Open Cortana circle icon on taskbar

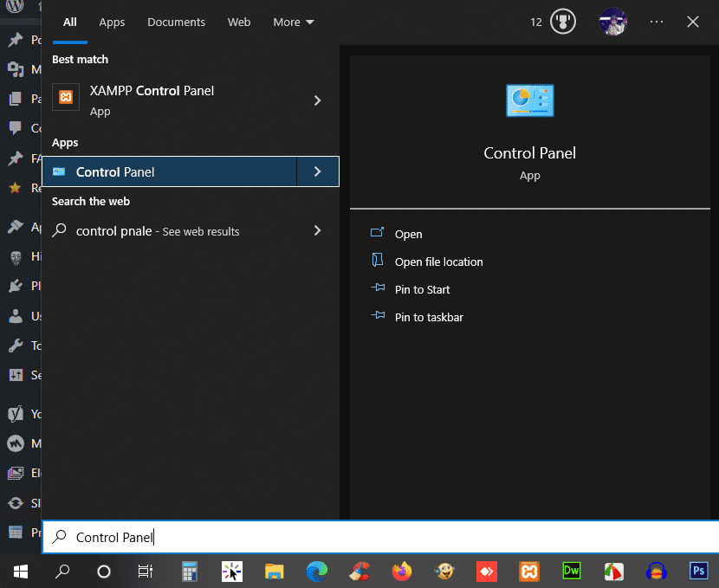click(x=104, y=571)
